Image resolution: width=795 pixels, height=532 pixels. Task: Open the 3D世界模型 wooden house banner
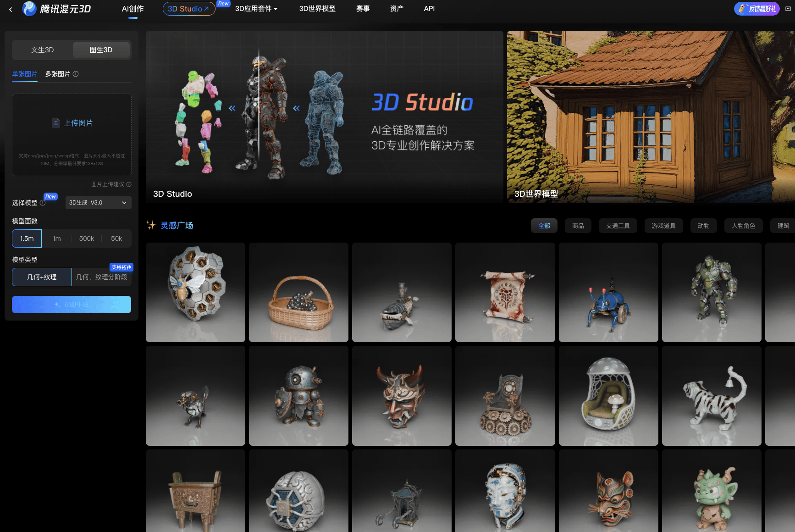[x=651, y=117]
